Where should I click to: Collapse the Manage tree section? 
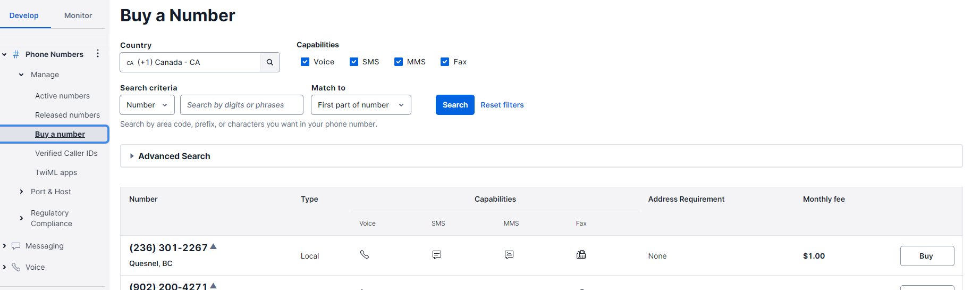[x=21, y=74]
